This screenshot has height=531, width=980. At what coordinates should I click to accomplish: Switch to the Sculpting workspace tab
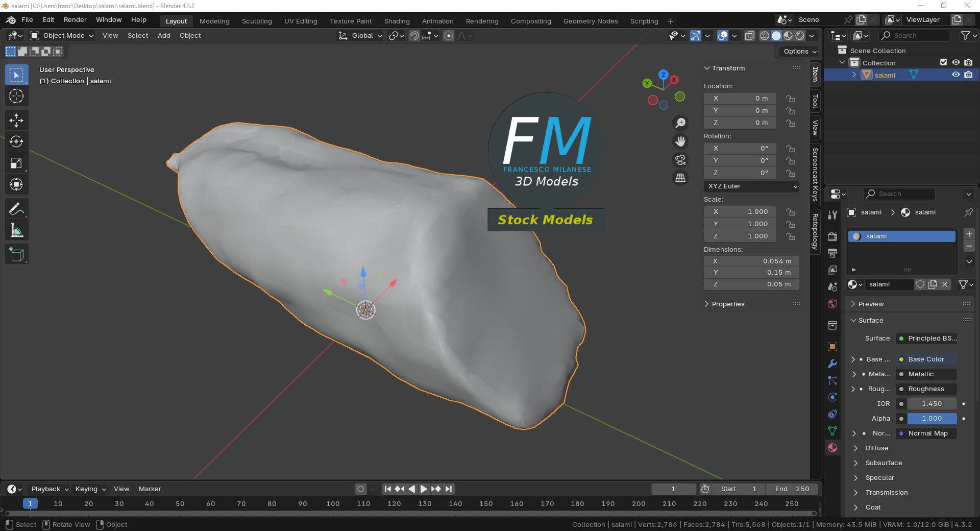257,21
